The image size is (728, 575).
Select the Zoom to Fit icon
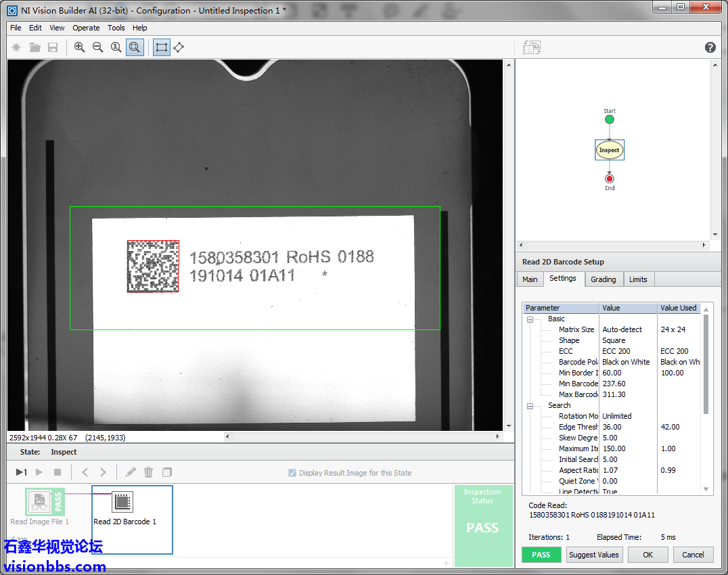click(135, 47)
